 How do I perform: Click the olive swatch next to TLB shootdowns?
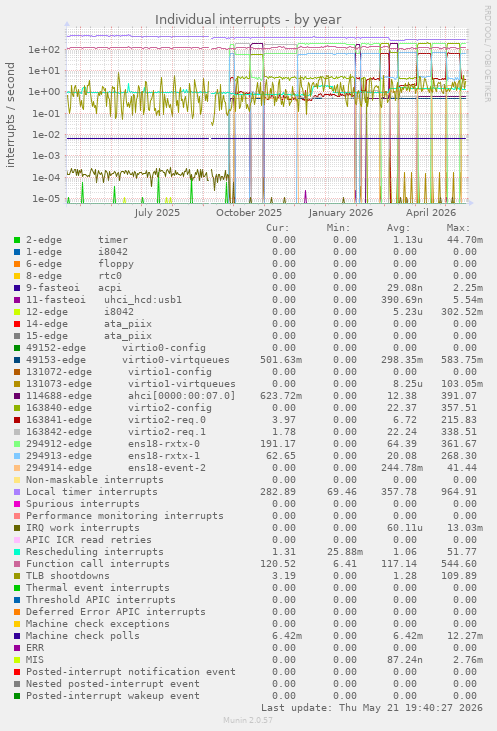17,576
